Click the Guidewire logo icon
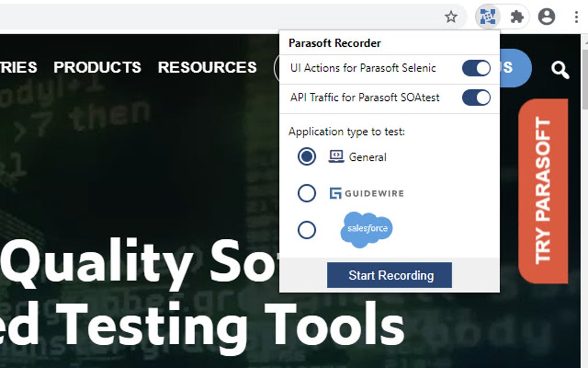 click(336, 192)
